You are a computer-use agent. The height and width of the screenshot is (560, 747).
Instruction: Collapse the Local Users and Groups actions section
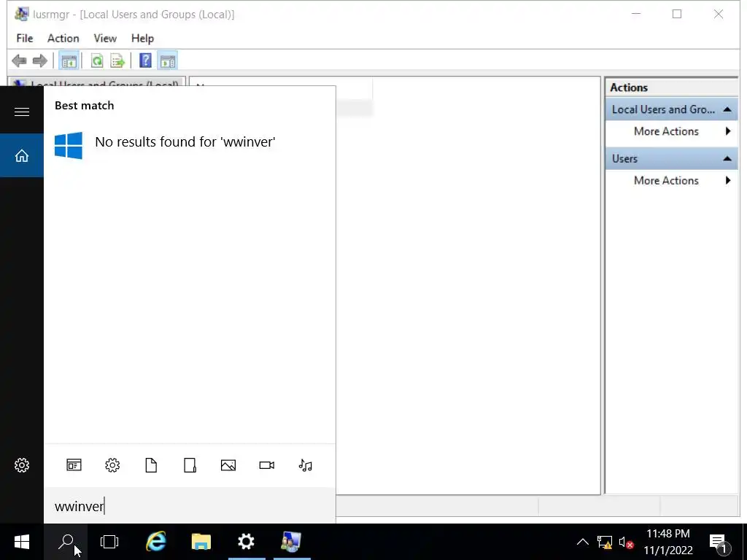click(x=727, y=109)
